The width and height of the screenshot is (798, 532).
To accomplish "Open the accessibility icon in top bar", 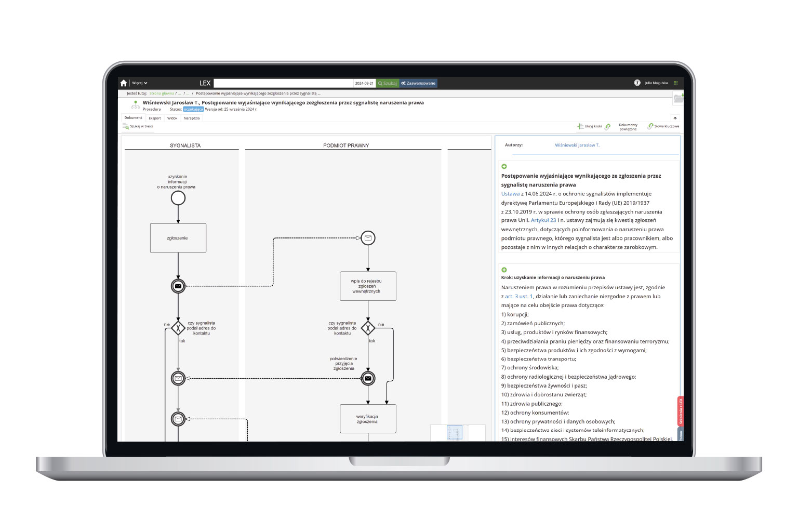I will coord(637,83).
